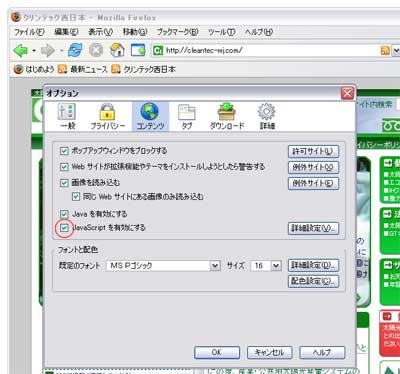The image size is (400, 374).
Task: Open the 移動(G) menu
Action: coord(135,32)
